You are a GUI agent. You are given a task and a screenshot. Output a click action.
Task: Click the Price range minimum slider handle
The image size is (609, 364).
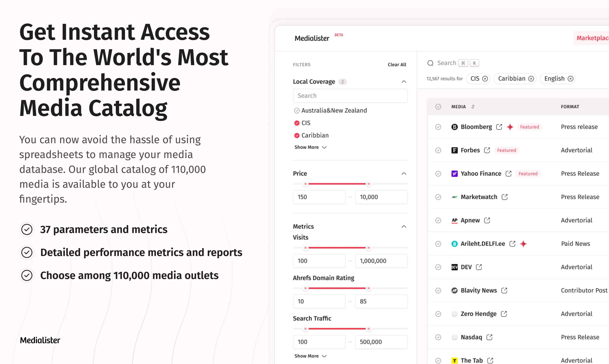[305, 184]
